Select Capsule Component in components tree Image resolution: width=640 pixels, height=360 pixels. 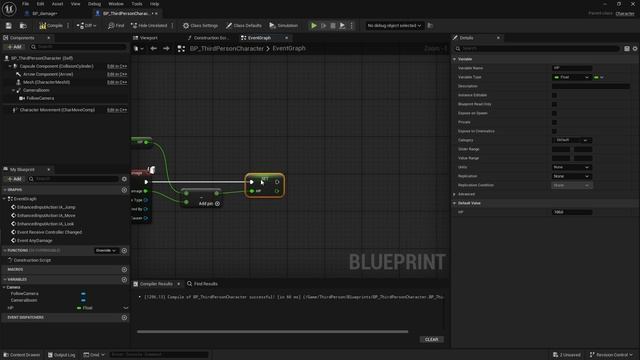pos(56,66)
